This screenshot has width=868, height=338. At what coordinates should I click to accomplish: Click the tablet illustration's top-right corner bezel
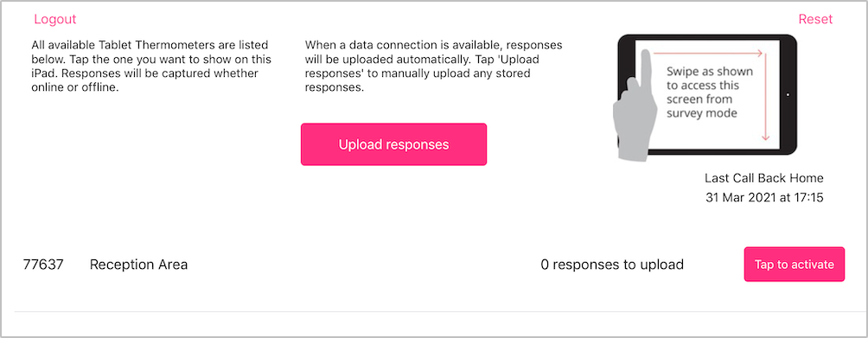point(790,41)
